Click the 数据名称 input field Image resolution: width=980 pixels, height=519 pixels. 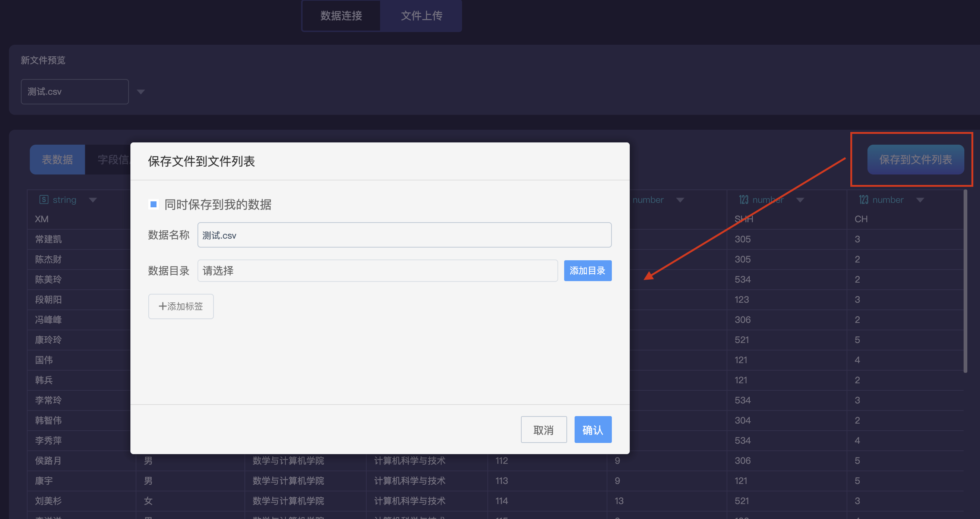click(404, 235)
